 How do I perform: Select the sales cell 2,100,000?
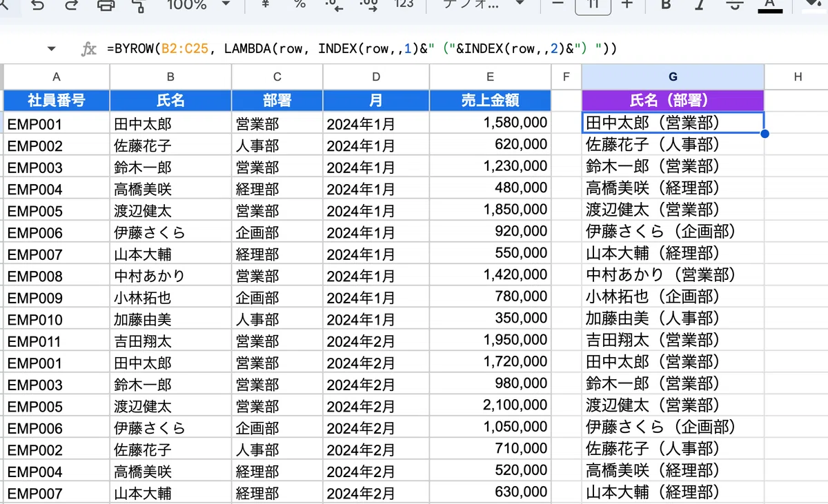click(490, 406)
